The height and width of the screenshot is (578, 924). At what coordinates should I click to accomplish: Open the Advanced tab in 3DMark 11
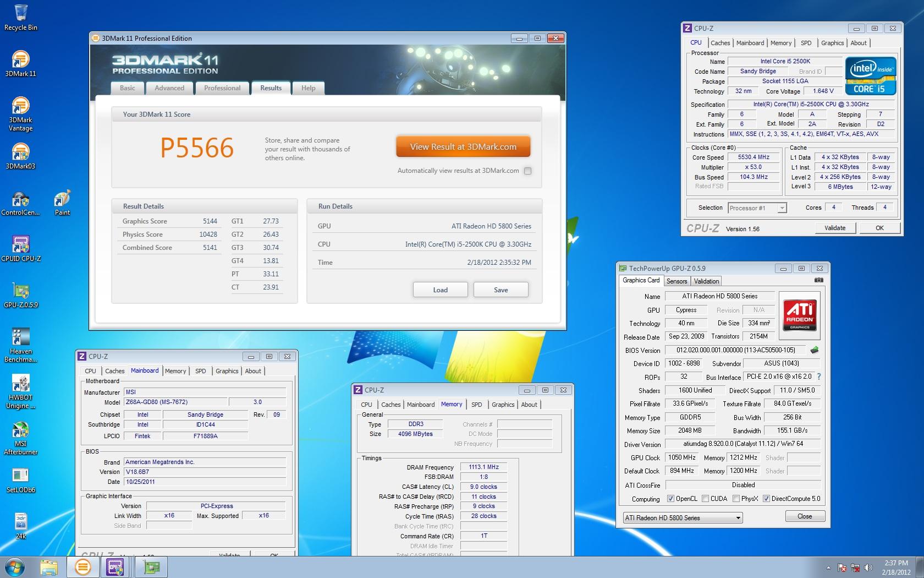pos(169,88)
